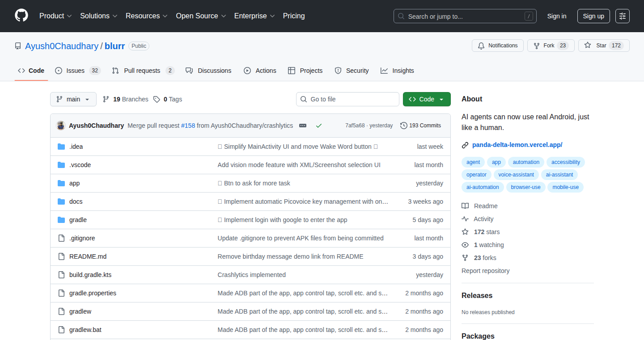Open commit hash 7af5a68

click(355, 126)
